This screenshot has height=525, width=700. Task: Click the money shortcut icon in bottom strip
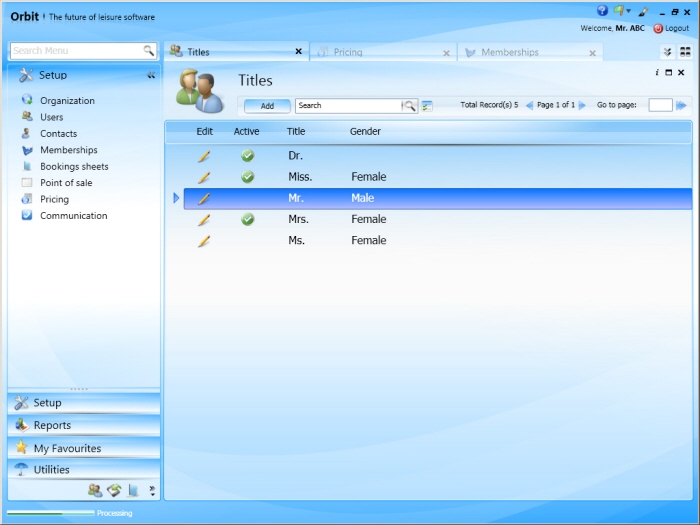click(114, 490)
